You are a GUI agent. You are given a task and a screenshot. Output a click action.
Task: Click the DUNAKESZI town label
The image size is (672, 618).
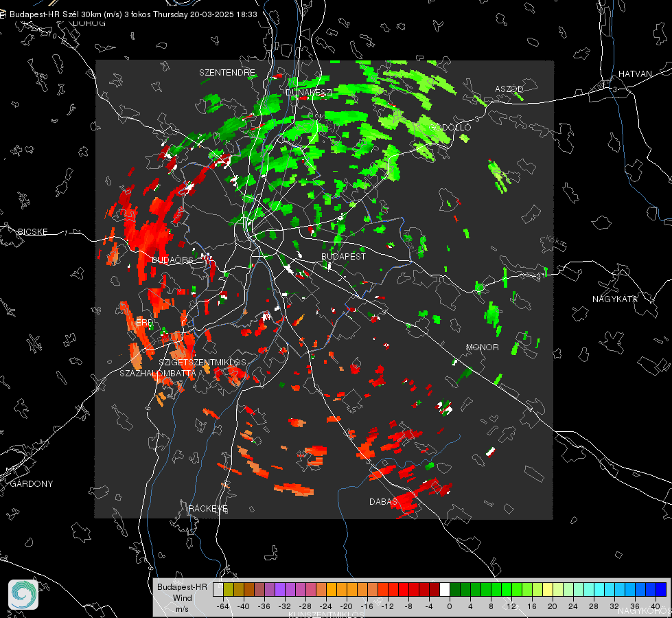(309, 92)
